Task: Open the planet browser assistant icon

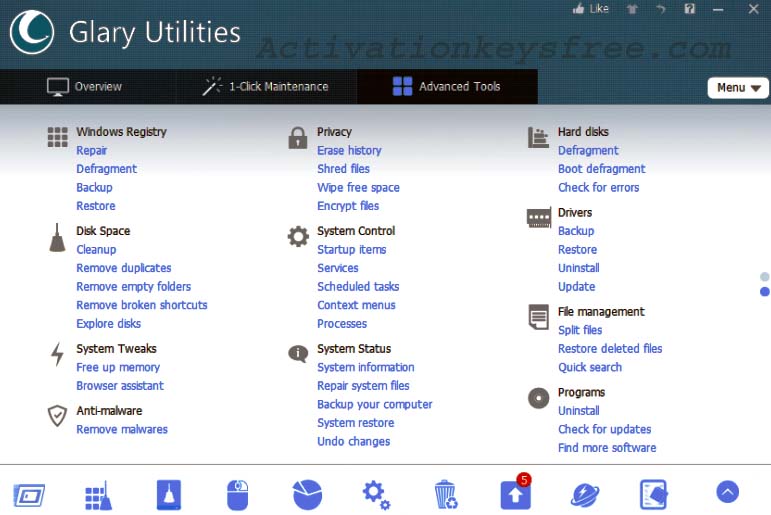Action: (585, 495)
